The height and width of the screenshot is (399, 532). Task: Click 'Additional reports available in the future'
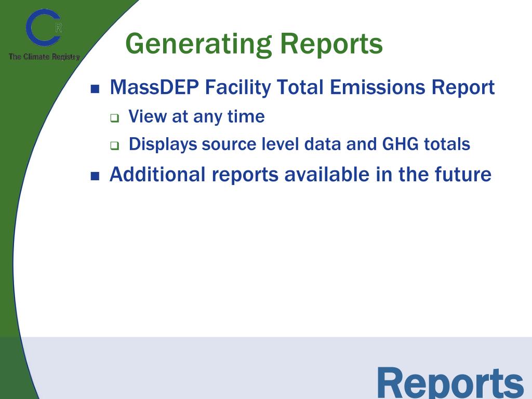pos(300,175)
